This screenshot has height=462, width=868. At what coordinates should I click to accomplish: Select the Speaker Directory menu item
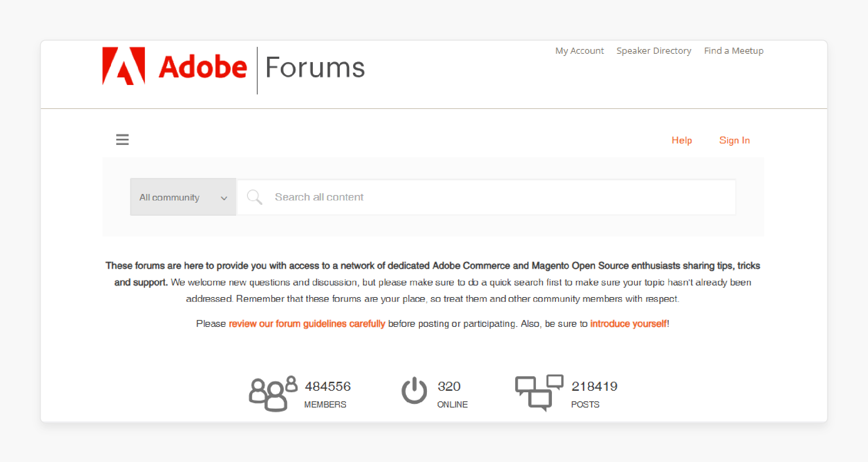pos(654,50)
